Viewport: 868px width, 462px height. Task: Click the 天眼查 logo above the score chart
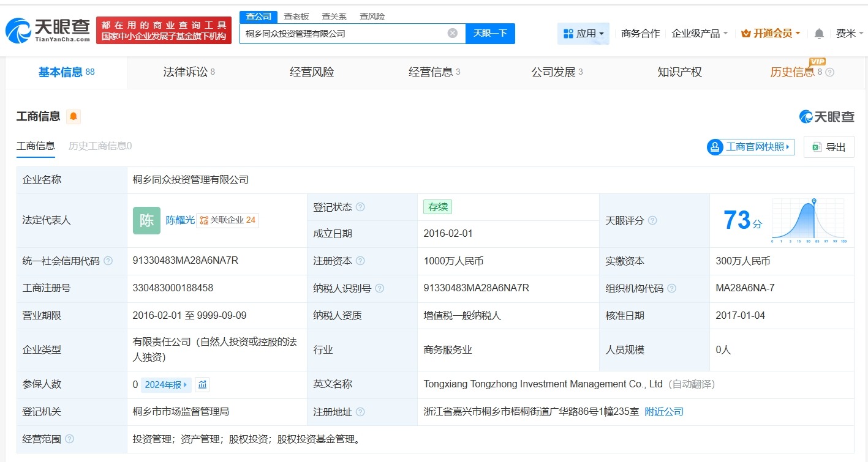point(829,116)
